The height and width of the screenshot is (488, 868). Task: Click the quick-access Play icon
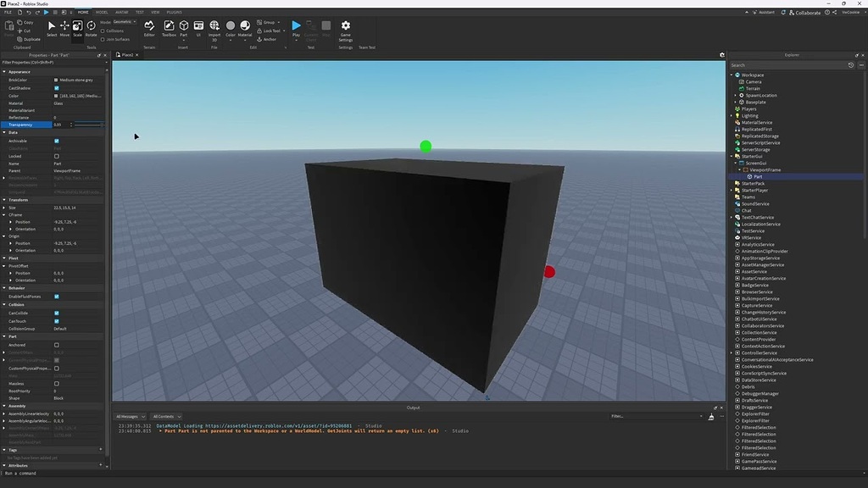pos(46,12)
